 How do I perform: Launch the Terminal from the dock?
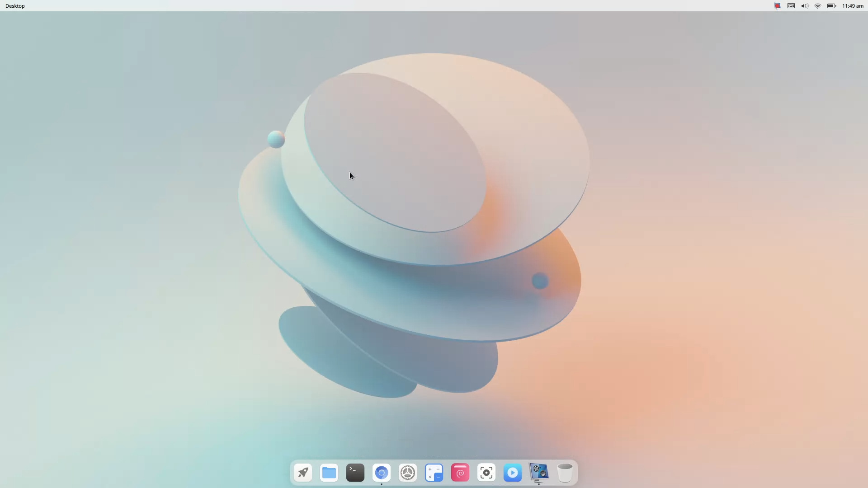point(355,473)
